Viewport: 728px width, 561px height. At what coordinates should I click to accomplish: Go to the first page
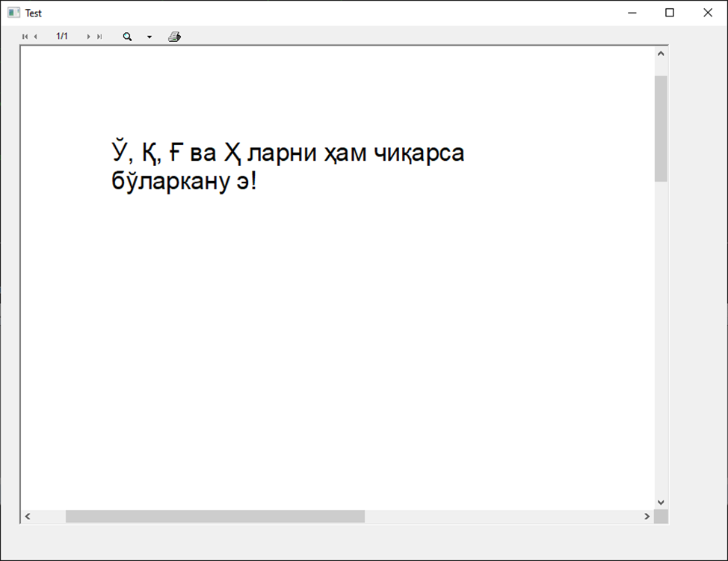[x=25, y=37]
